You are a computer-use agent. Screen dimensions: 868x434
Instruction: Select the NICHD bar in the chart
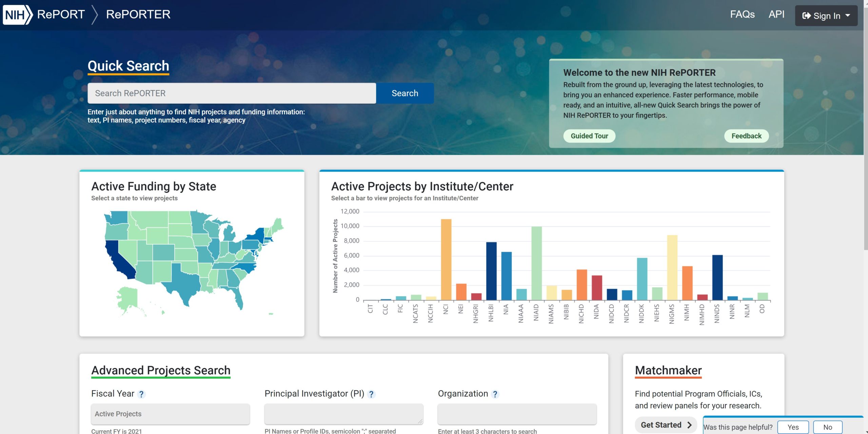581,285
